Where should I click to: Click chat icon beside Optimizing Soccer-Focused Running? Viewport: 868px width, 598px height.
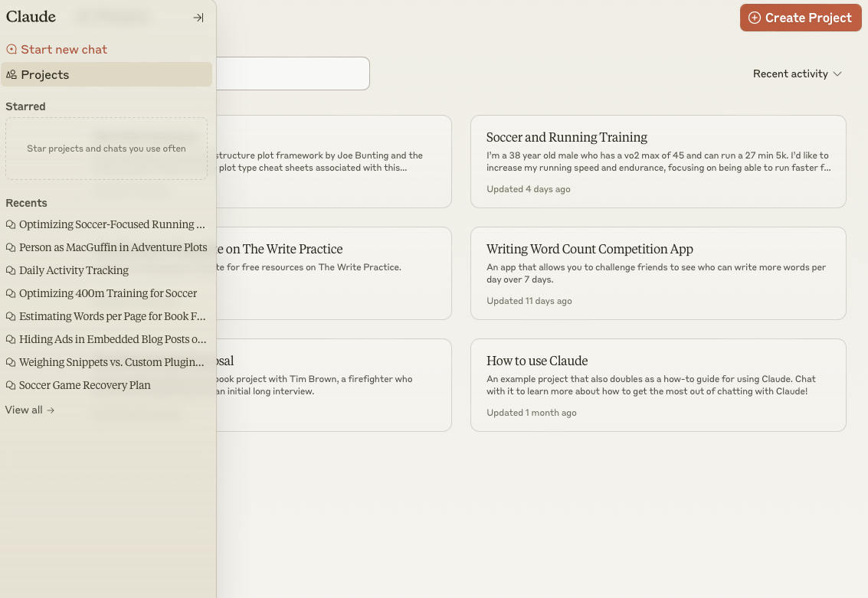[11, 224]
